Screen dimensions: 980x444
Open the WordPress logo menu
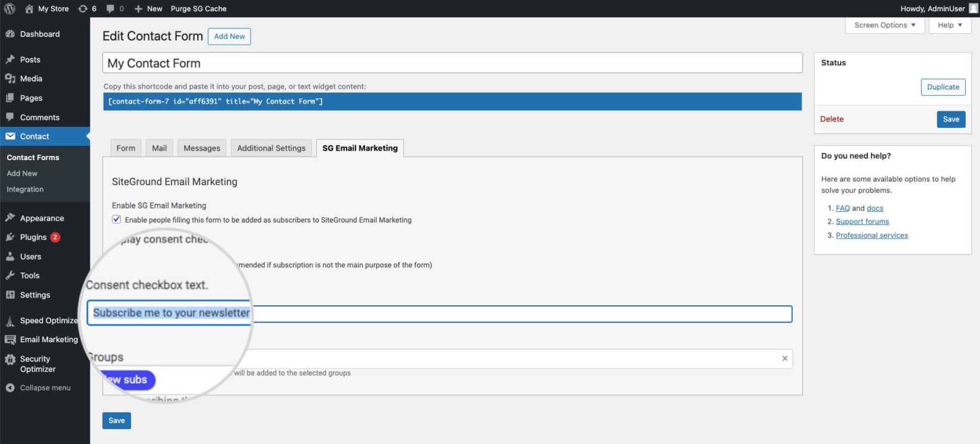click(x=10, y=8)
